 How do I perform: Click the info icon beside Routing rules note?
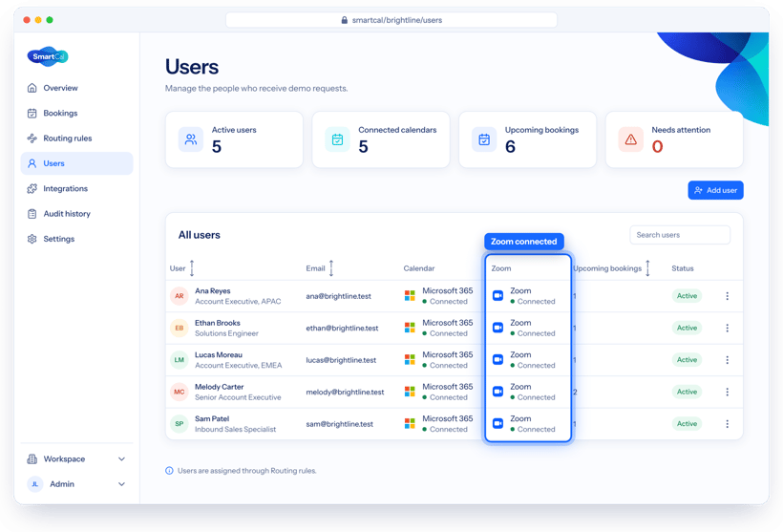click(x=169, y=471)
